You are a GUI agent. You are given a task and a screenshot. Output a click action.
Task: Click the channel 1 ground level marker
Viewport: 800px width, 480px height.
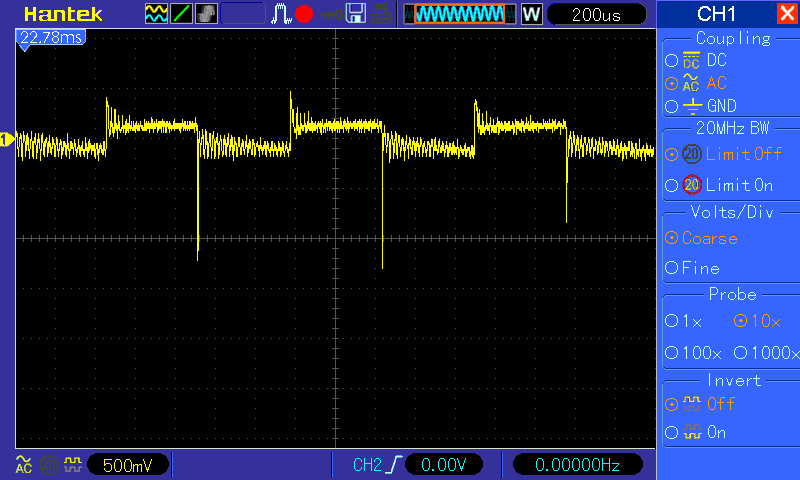tap(7, 139)
